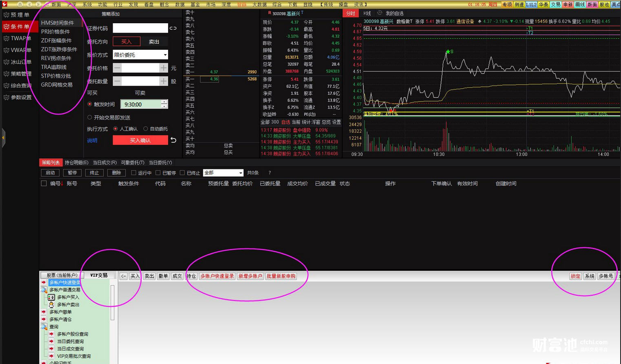The width and height of the screenshot is (621, 364).
Task: Open the 报价方式 限价委托 dropdown
Action: (140, 55)
